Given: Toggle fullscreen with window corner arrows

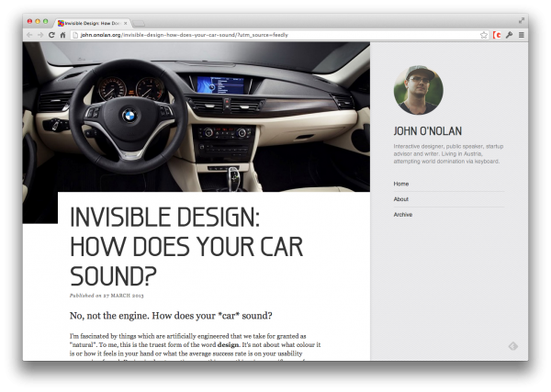Looking at the screenshot, I should 522,20.
